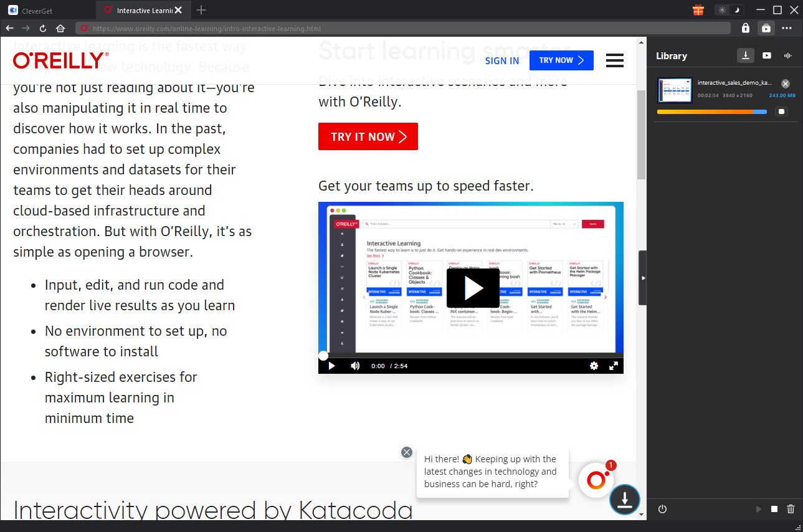Click the lock icon in the address bar
This screenshot has height=532, width=803.
746,28
